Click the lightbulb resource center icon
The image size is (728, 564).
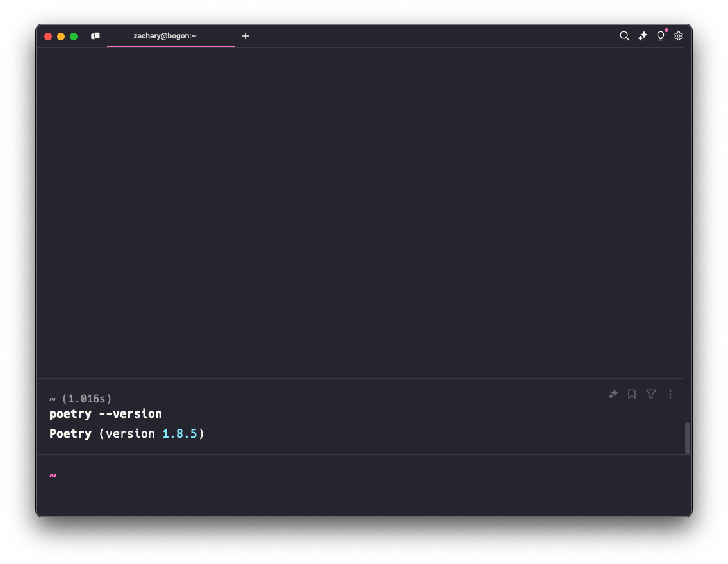click(661, 36)
